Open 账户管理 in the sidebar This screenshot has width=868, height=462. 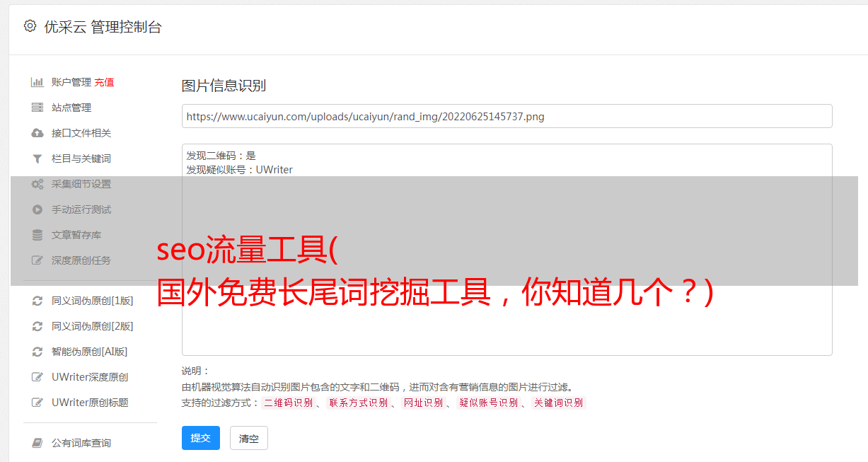tap(71, 82)
